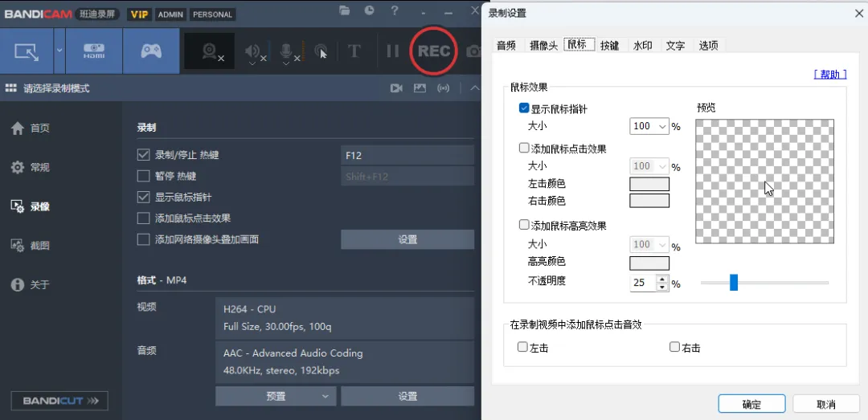Click the camera screenshot icon beside REC
Screen dimensions: 868x420
pos(473,51)
